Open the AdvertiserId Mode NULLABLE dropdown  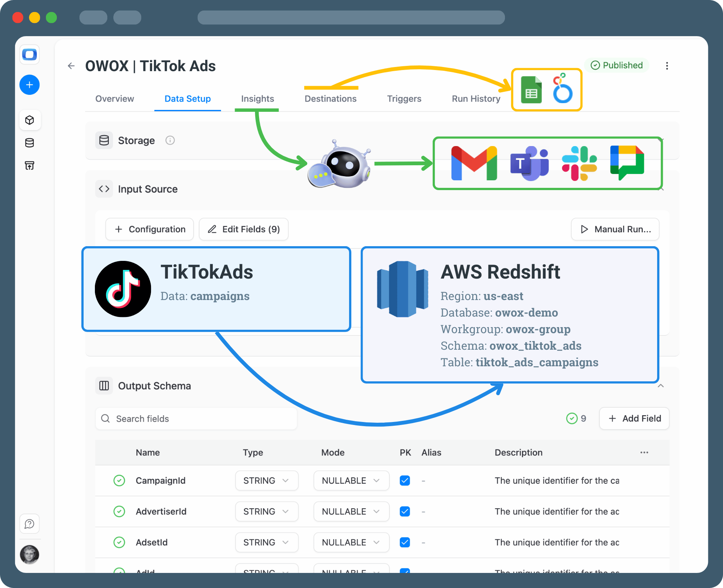pos(351,512)
